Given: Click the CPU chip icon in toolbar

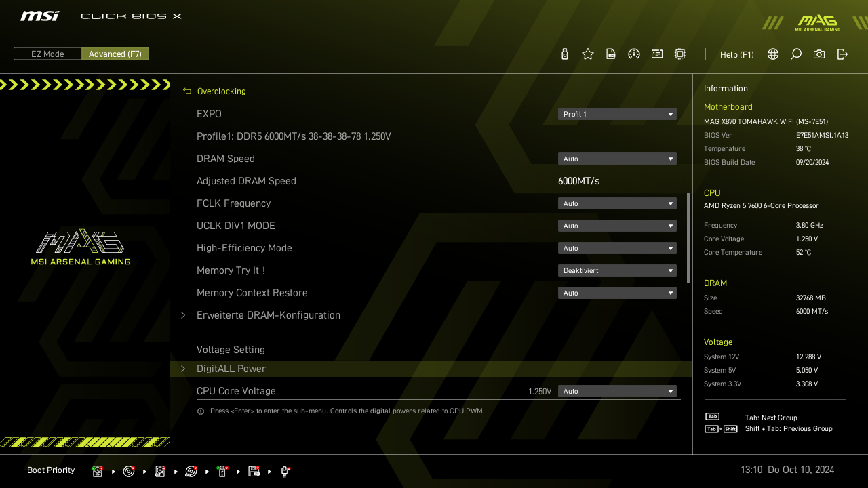Looking at the screenshot, I should (680, 54).
